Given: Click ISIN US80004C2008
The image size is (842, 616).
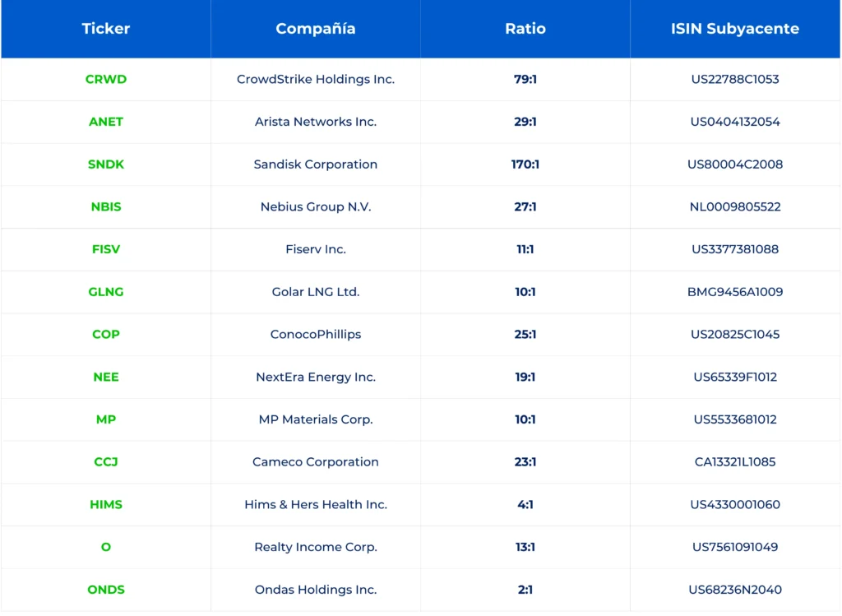Looking at the screenshot, I should coord(735,164).
